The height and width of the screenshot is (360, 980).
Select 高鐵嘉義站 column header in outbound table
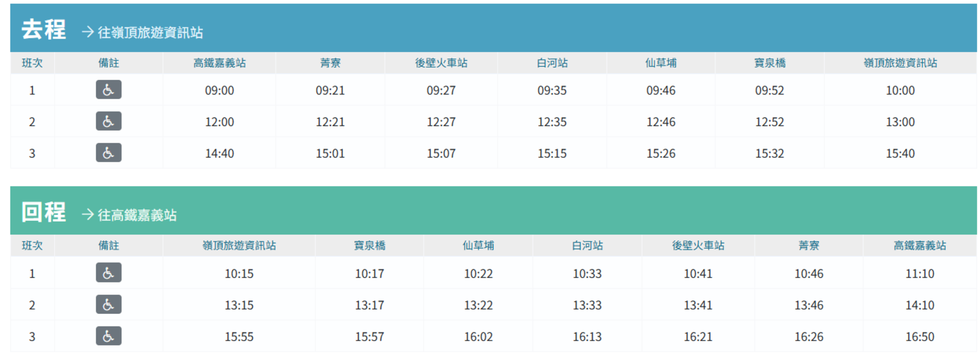tap(219, 63)
